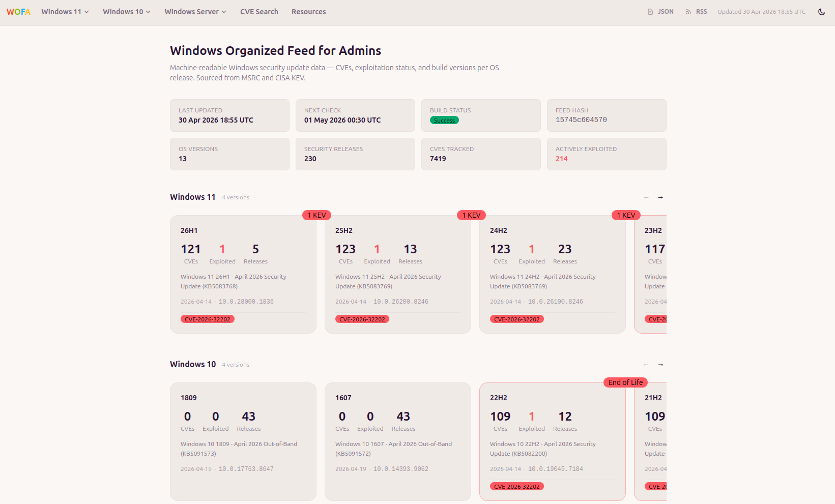This screenshot has width=835, height=504.
Task: Click build 10.0.19045.7184 in 22H2 card
Action: point(556,469)
